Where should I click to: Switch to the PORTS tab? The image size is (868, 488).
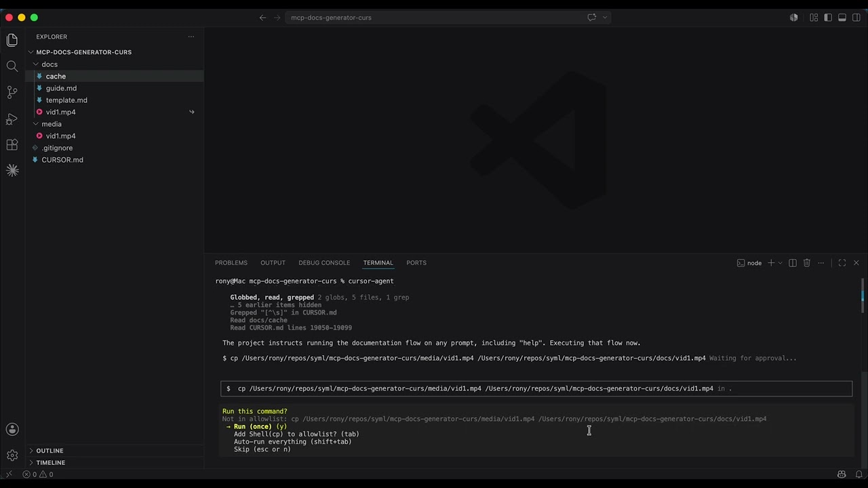(416, 263)
